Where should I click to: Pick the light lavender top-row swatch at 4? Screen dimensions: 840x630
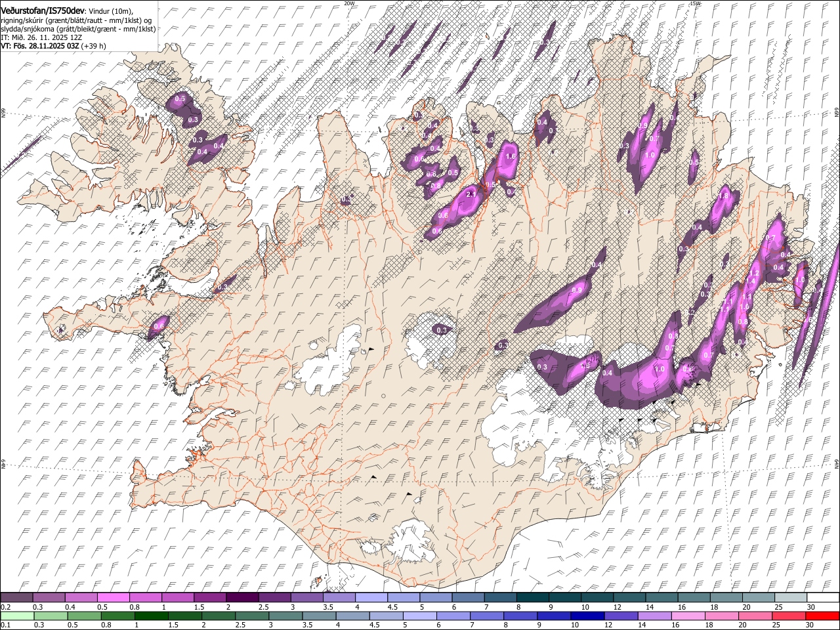tap(371, 598)
